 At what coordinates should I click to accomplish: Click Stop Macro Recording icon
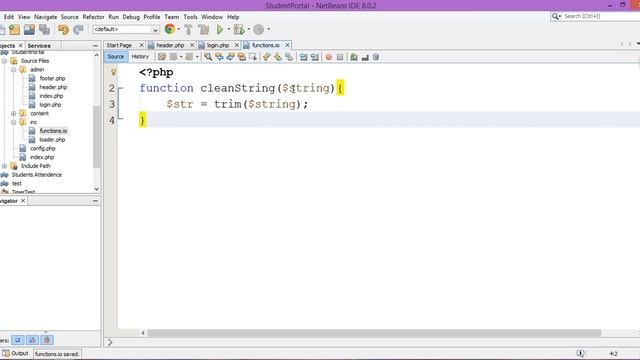coord(340,57)
